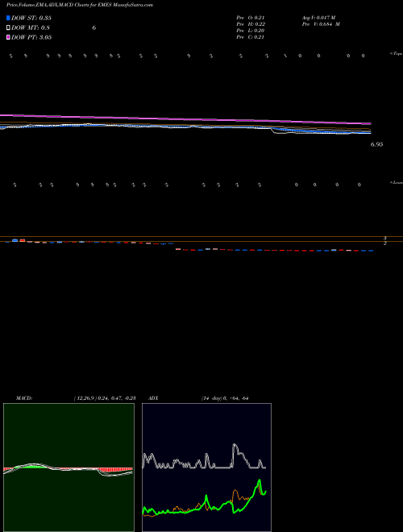Click the chart title mentioning EMES MunafaSutra.com
Screen dimensions: 403x532
pos(80,5)
